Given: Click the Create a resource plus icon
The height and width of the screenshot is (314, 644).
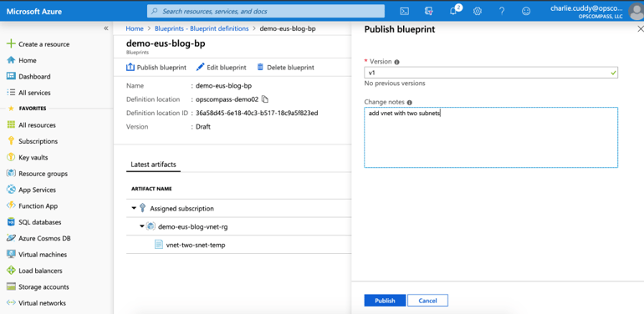Looking at the screenshot, I should (11, 44).
